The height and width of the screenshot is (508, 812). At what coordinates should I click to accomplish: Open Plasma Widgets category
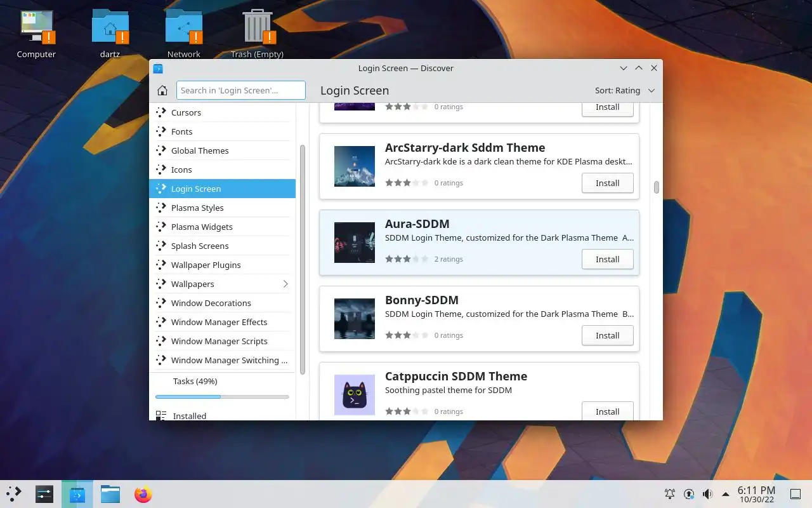pos(222,227)
